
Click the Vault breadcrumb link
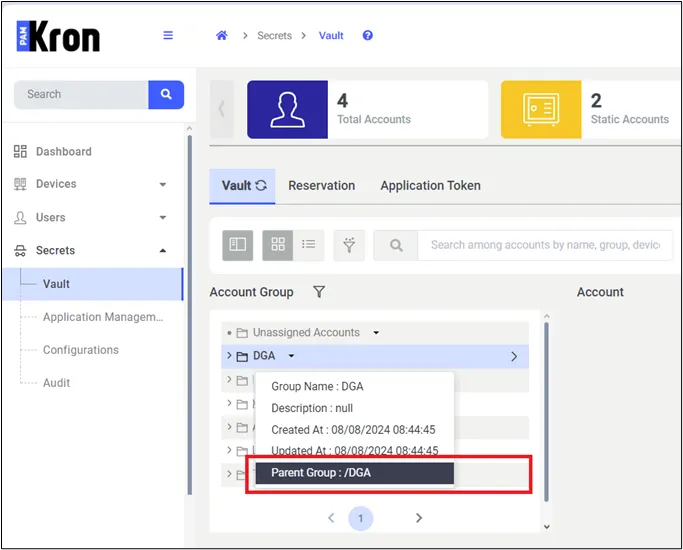[x=331, y=36]
